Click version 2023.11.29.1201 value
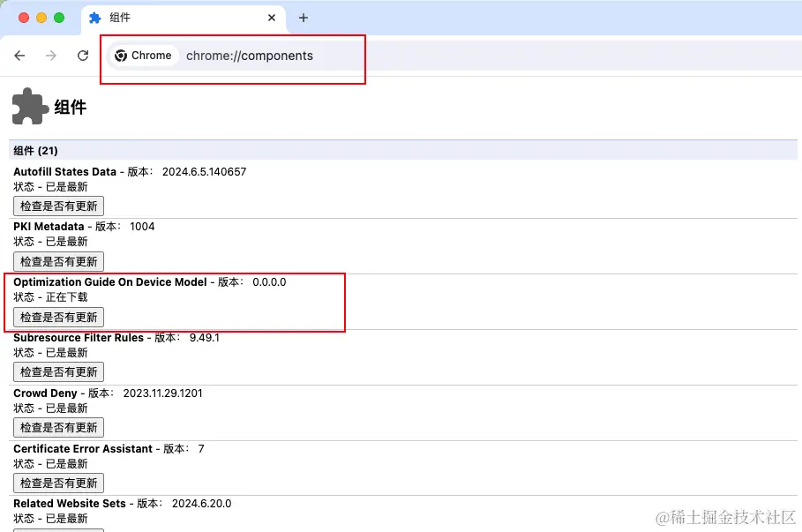802x532 pixels. pos(162,393)
